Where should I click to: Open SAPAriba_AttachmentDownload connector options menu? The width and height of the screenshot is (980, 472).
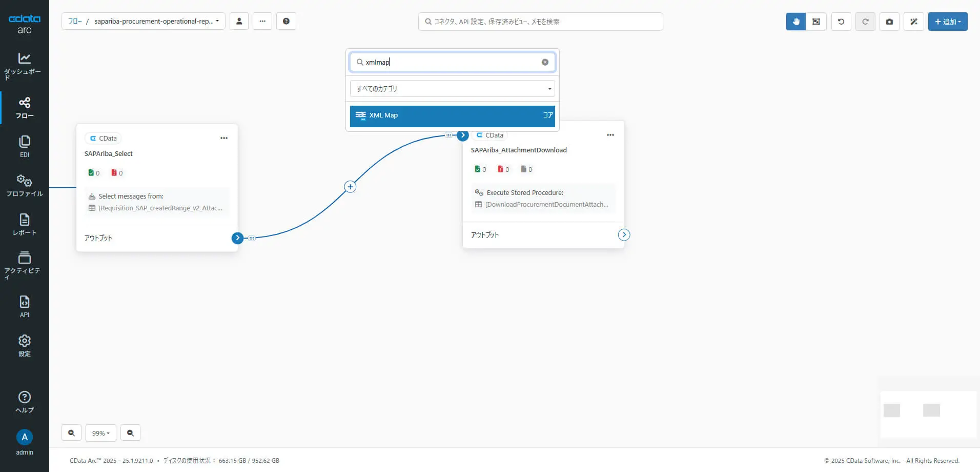point(610,135)
